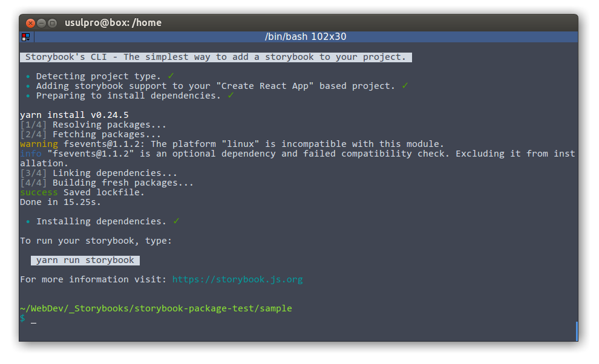Click the For more information visit text
Screen dimensions: 599x364
click(94, 279)
